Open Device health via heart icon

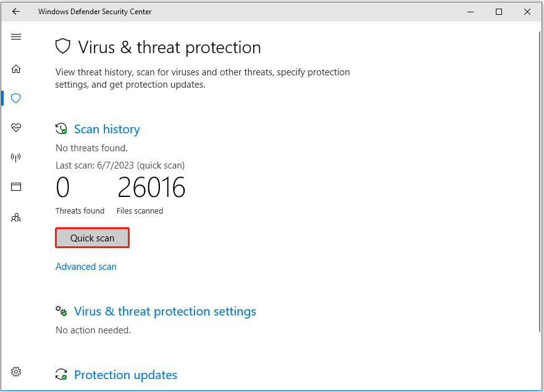click(16, 128)
